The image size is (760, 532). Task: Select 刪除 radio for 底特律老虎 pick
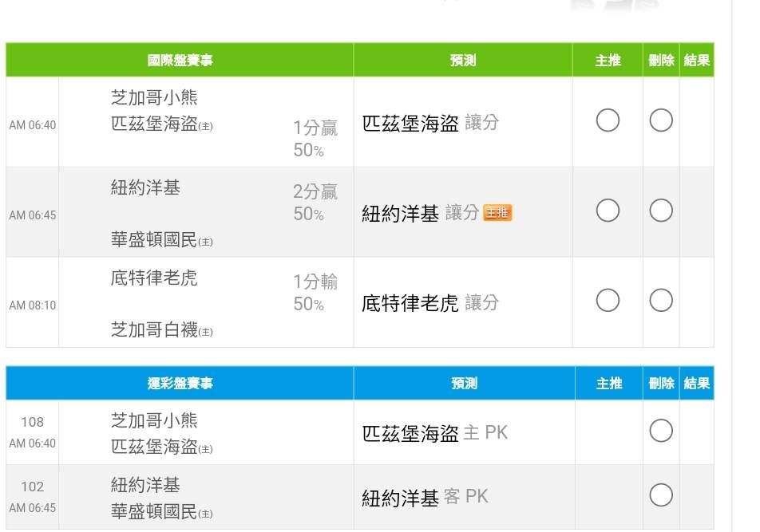(661, 301)
